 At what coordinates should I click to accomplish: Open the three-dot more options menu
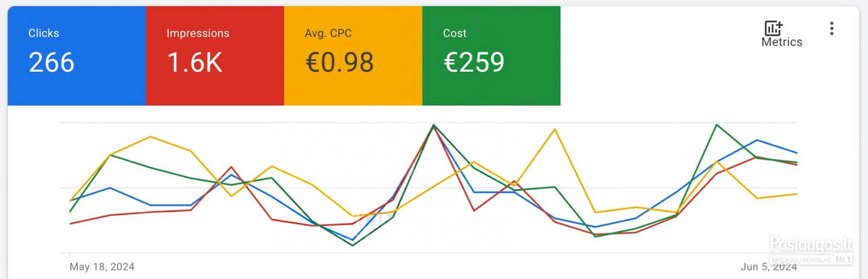832,28
